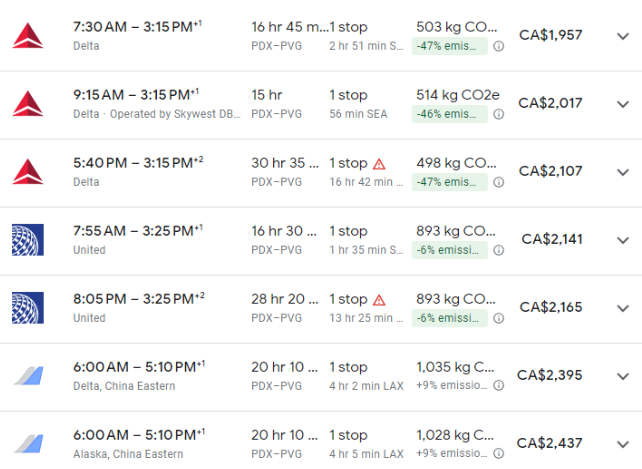Expand the CA$2,395 Delta, China Eastern flight
The height and width of the screenshot is (469, 642).
[623, 376]
